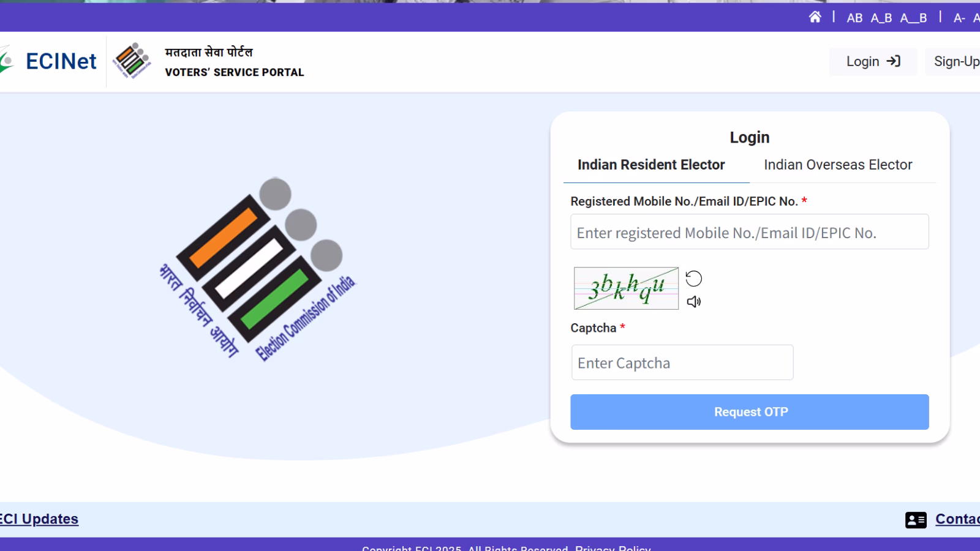This screenshot has height=551, width=980.
Task: Click the contact card icon near Contact link
Action: coord(915,519)
